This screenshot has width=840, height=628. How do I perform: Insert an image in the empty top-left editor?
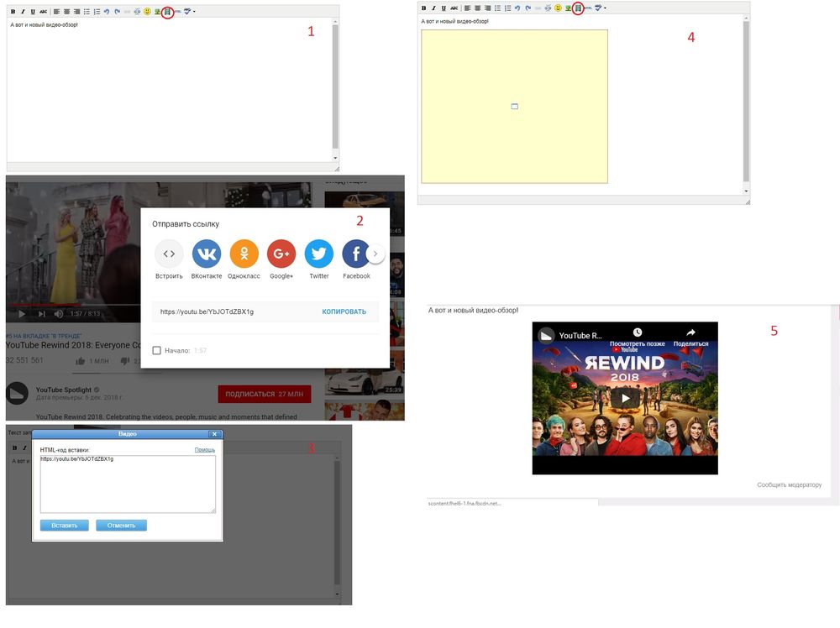click(x=158, y=11)
